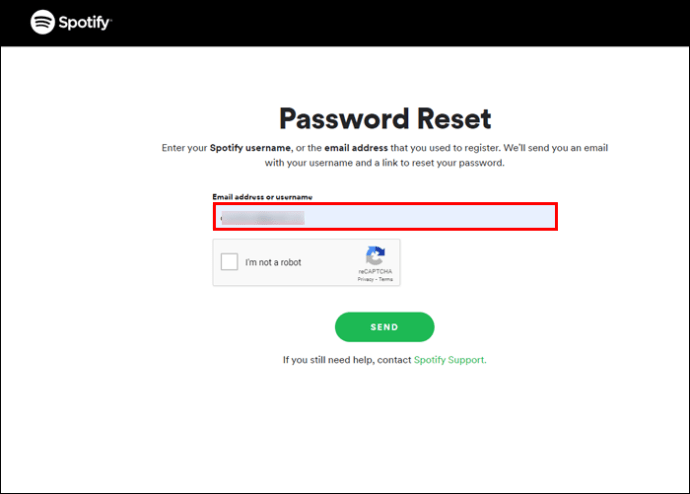Click the Spotify circular logo icon

tap(42, 22)
